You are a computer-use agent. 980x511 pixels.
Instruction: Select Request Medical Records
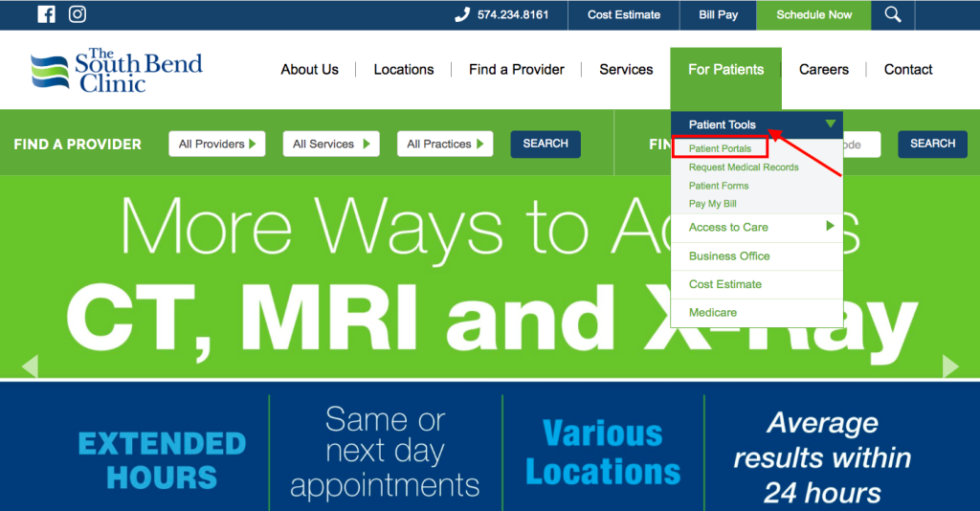coord(744,167)
